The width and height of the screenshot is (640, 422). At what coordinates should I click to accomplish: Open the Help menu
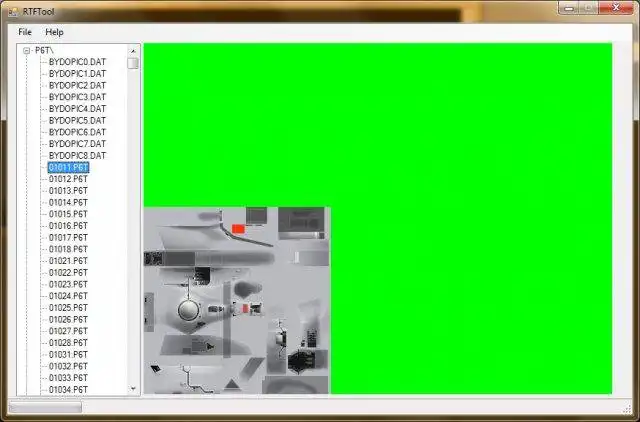pyautogui.click(x=54, y=32)
